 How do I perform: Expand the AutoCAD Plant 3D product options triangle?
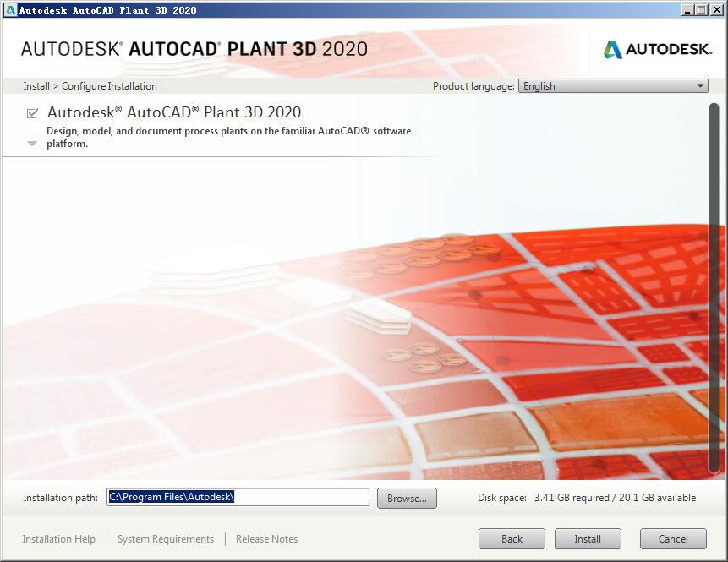[x=32, y=144]
